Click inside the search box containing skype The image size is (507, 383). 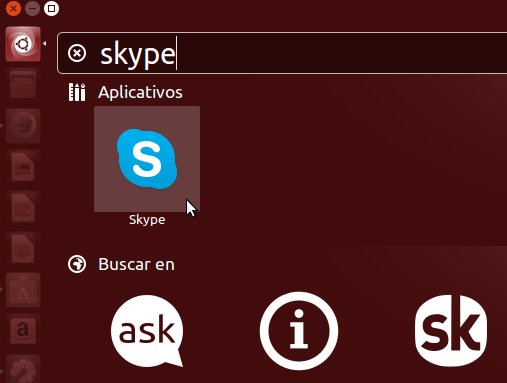coord(282,53)
